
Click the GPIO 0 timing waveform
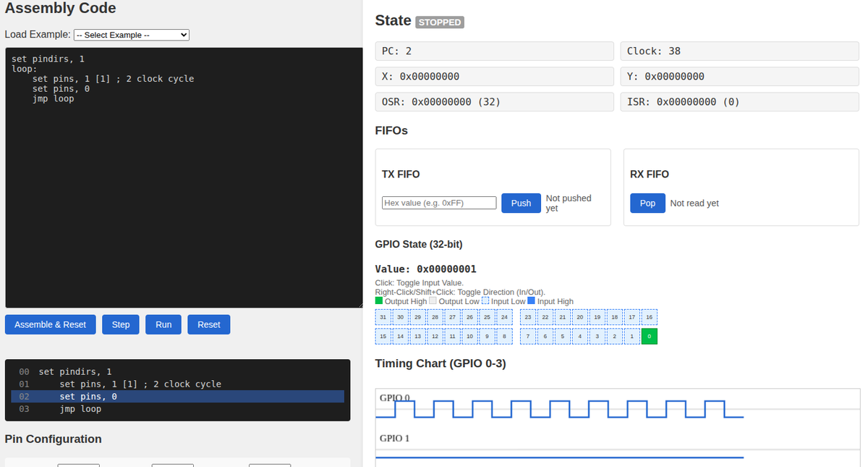click(559, 409)
